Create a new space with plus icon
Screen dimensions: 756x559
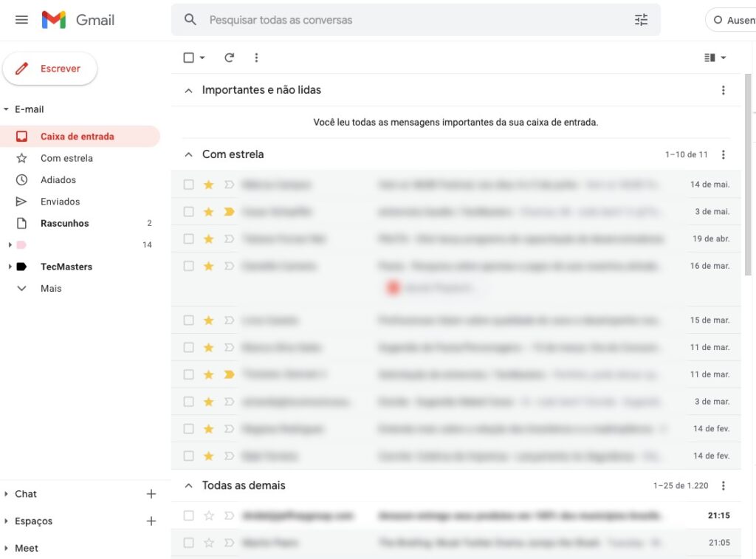click(x=151, y=521)
